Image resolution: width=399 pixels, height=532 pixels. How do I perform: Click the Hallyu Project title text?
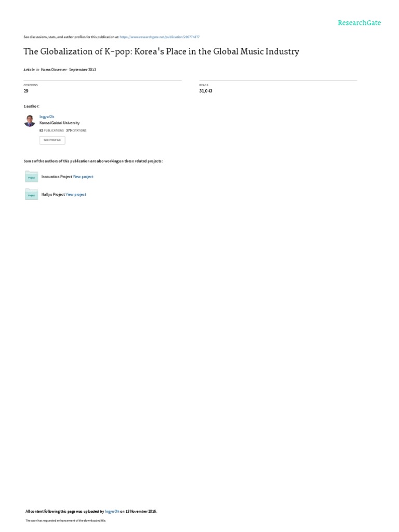[x=53, y=194]
